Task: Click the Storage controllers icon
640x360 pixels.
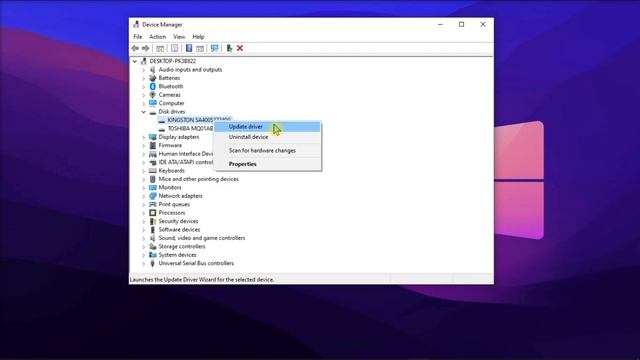Action: 153,247
